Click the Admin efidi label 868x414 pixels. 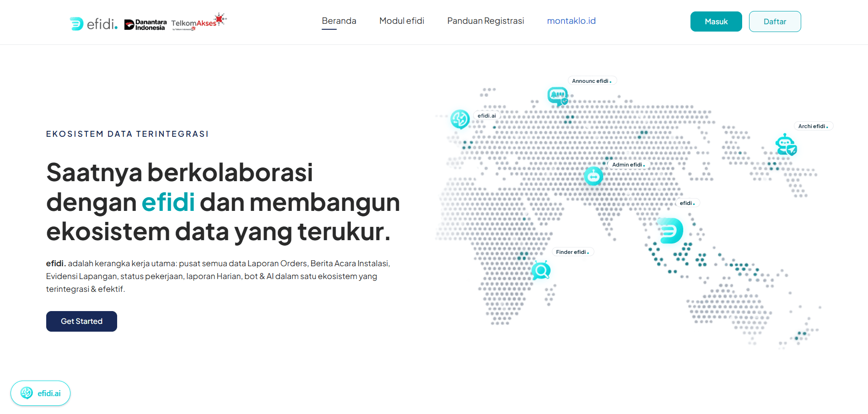pos(629,165)
